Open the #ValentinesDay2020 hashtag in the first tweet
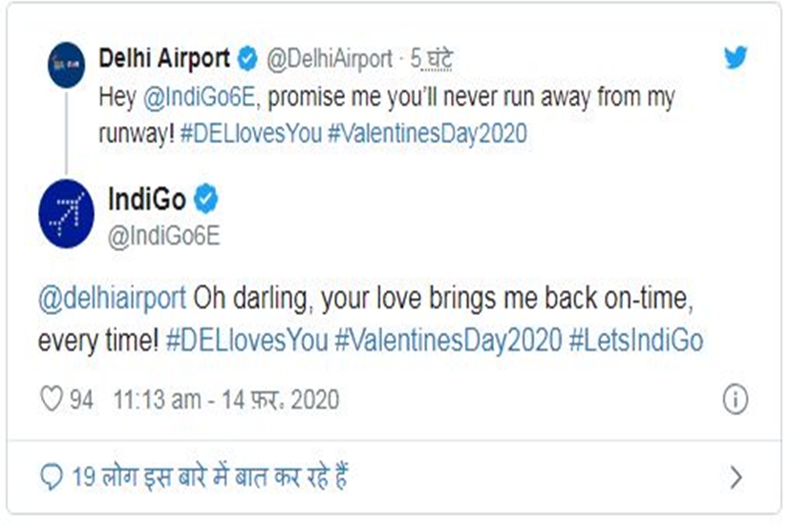This screenshot has width=812, height=525. tap(428, 134)
